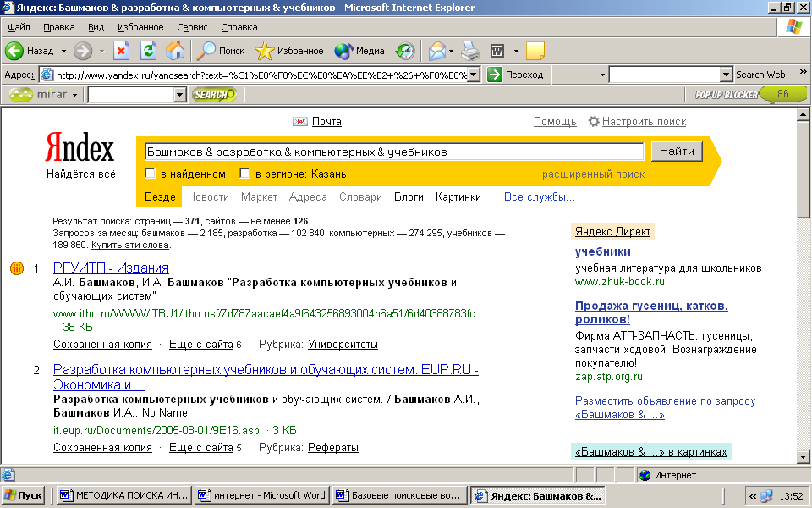Edit page with the Word icon
Viewport: 812px width, 508px height.
click(497, 51)
